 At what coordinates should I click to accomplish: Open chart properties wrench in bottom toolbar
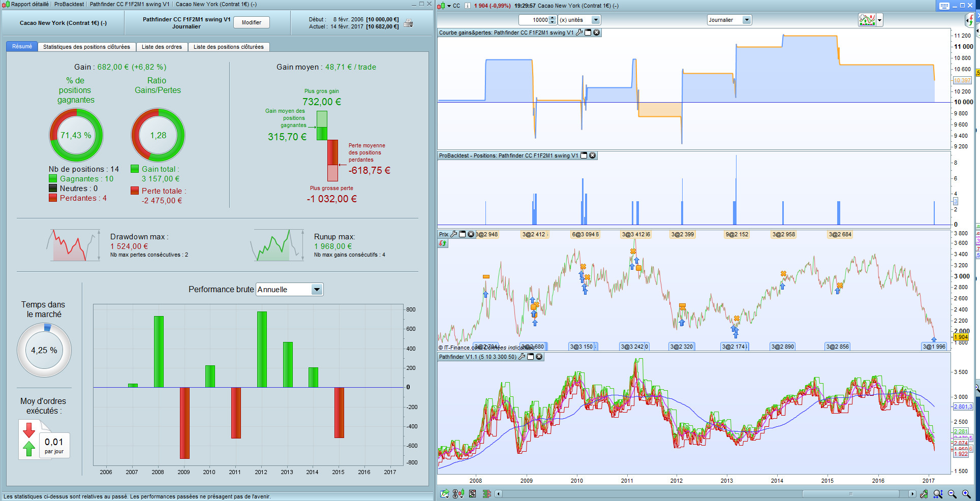point(924,494)
